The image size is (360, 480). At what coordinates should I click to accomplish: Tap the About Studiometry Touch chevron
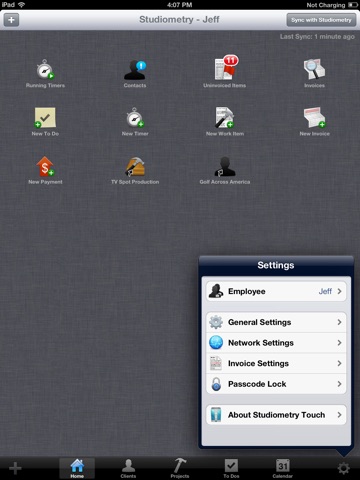[x=339, y=415]
